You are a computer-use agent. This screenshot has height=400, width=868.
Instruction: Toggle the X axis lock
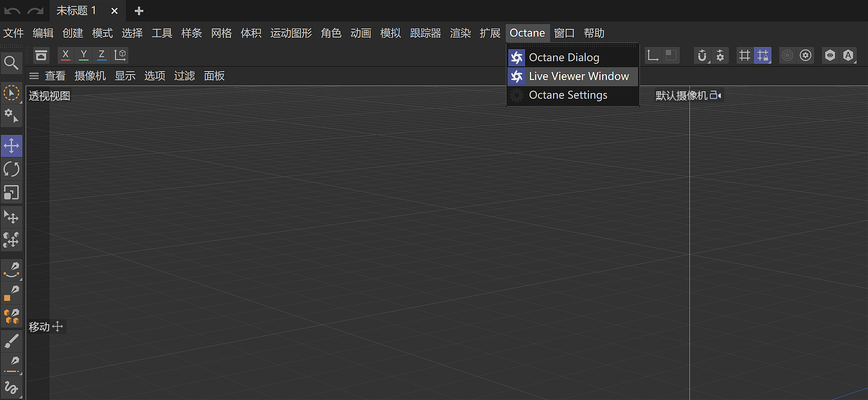click(x=65, y=55)
